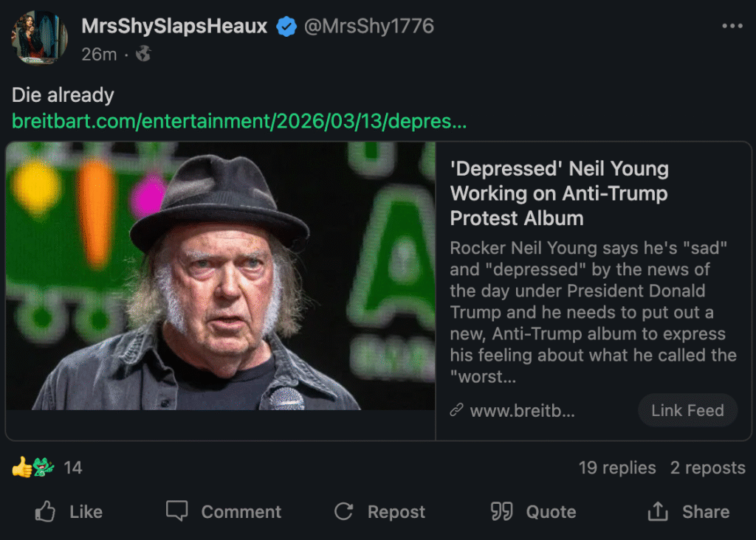The height and width of the screenshot is (540, 756).
Task: Click the Quote button with quotation marks
Action: click(533, 512)
